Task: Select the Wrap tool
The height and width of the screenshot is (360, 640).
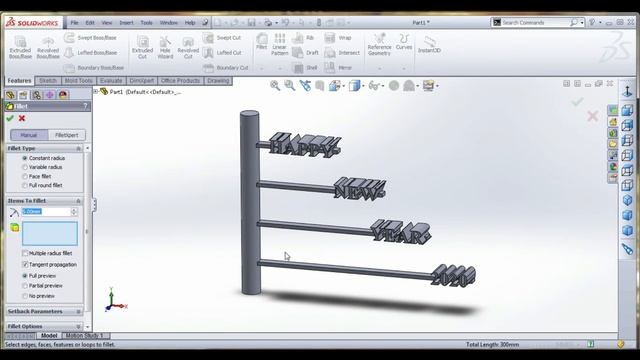Action: click(338, 38)
